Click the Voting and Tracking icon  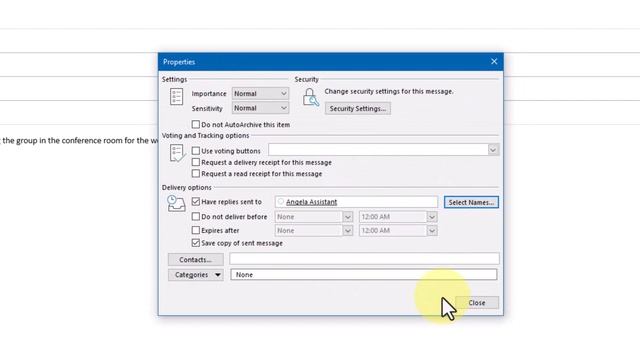(x=177, y=153)
